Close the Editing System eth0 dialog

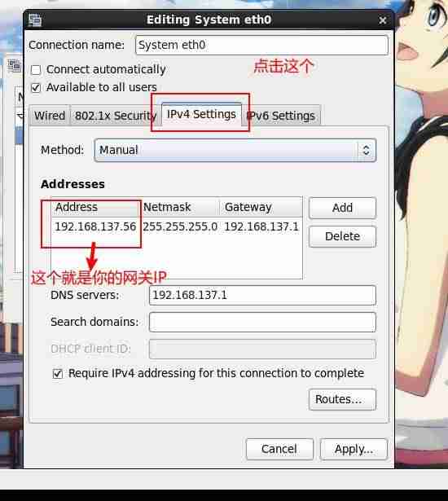pos(383,20)
